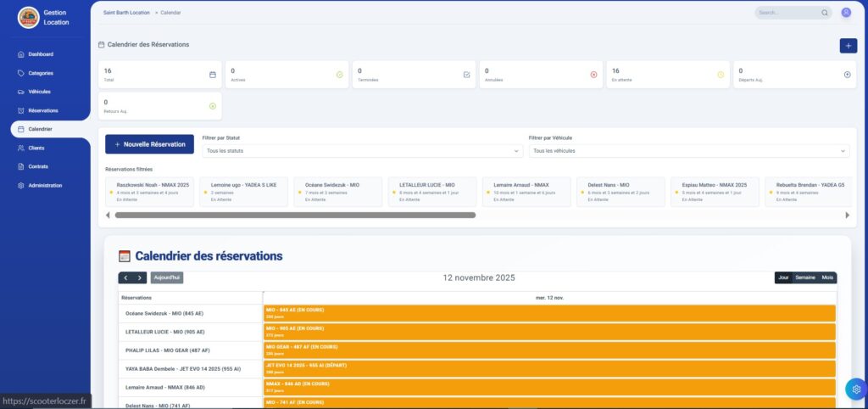This screenshot has width=868, height=409.
Task: Click the Actives green check icon
Action: click(339, 75)
